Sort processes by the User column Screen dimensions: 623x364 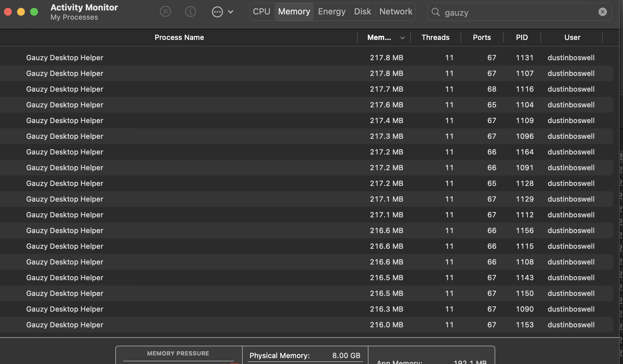pyautogui.click(x=572, y=37)
